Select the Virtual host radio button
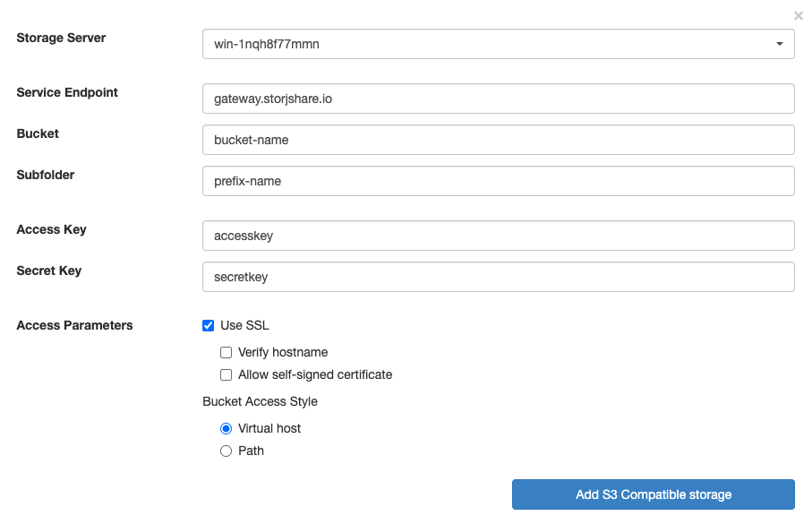Image resolution: width=812 pixels, height=524 pixels. (x=226, y=429)
